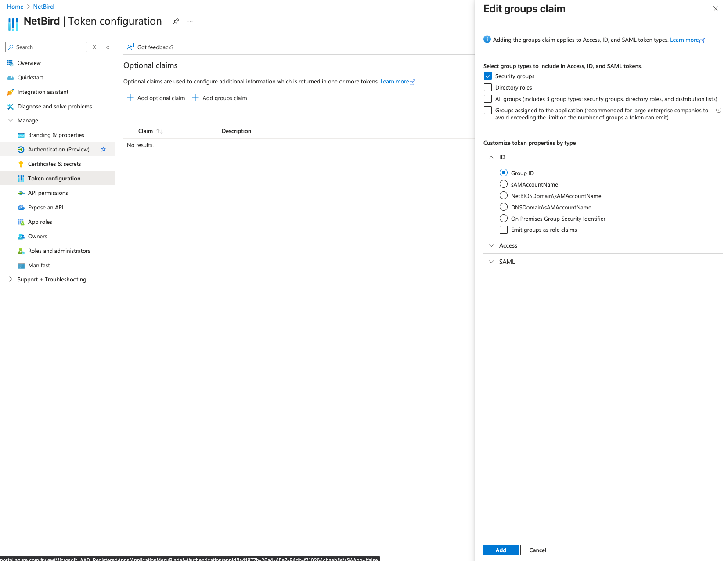Check All groups option
The image size is (728, 561).
[487, 99]
